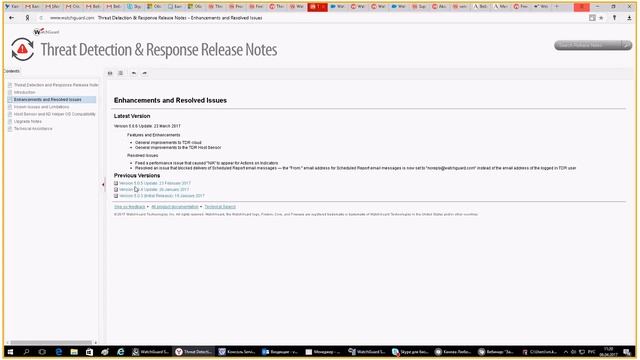Select Introduction in contents list

coord(24,92)
